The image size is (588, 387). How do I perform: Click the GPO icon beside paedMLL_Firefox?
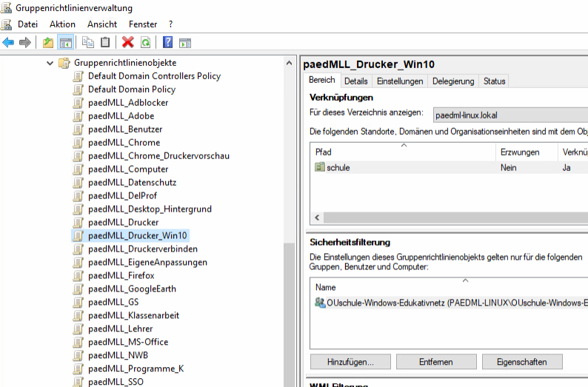point(78,276)
